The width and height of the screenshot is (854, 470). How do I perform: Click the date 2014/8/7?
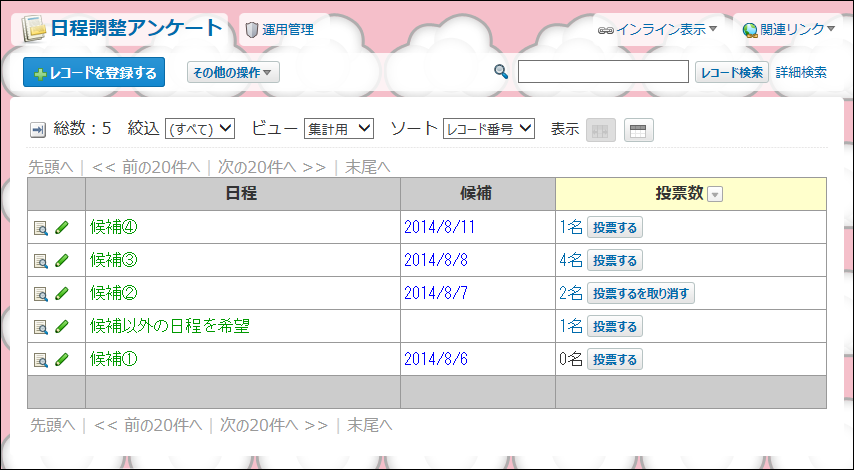coord(436,293)
